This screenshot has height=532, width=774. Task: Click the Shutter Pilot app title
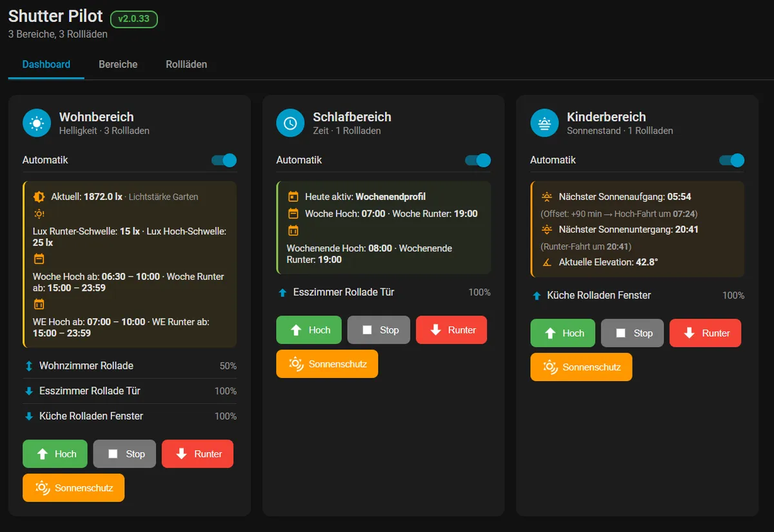(55, 17)
